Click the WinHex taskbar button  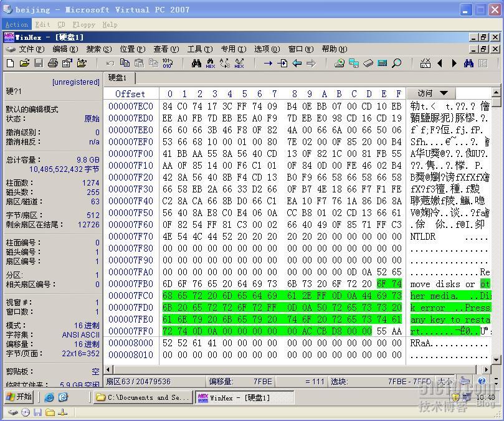click(x=245, y=397)
